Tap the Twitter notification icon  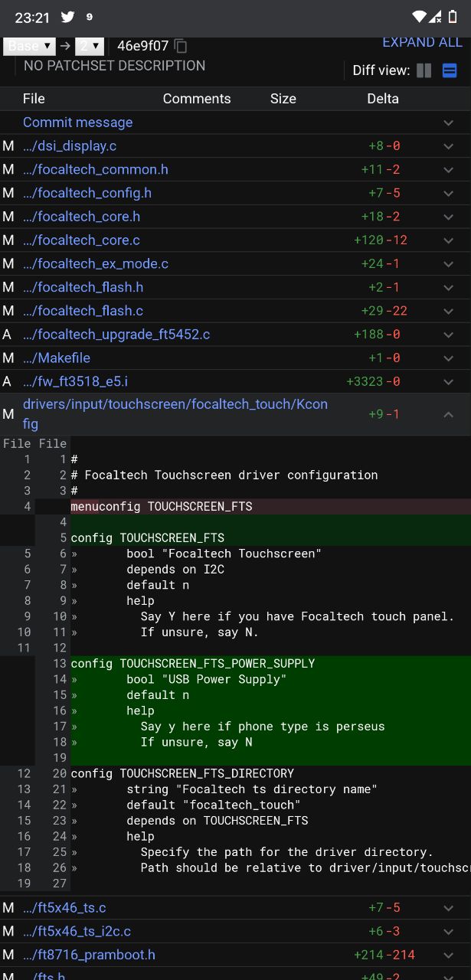click(68, 16)
